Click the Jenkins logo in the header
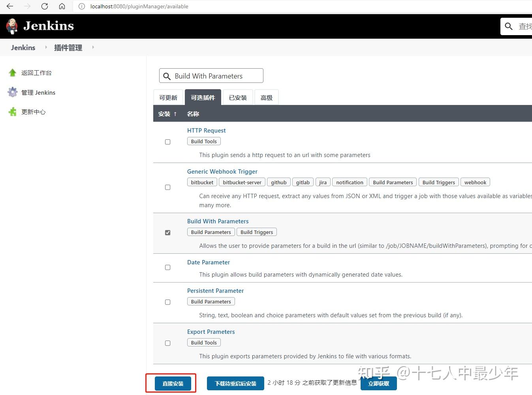The height and width of the screenshot is (395, 532). pos(39,25)
